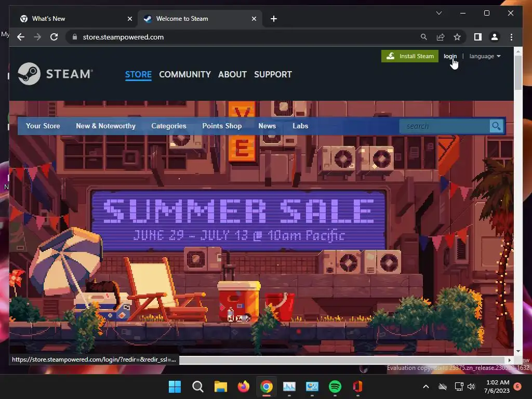Viewport: 532px width, 399px height.
Task: Open the SUPPORT page
Action: tap(273, 74)
